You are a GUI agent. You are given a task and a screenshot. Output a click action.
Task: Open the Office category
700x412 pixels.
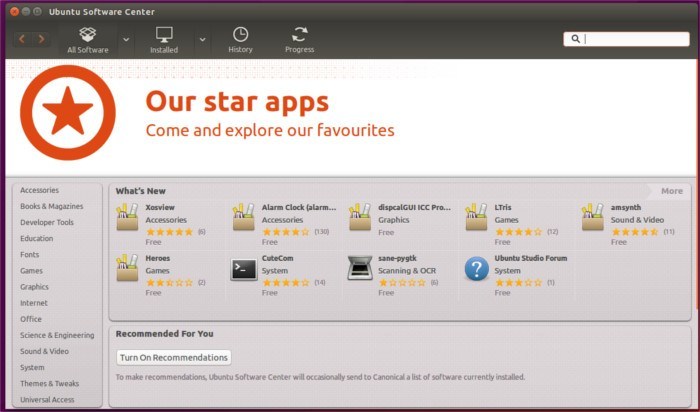(x=31, y=319)
